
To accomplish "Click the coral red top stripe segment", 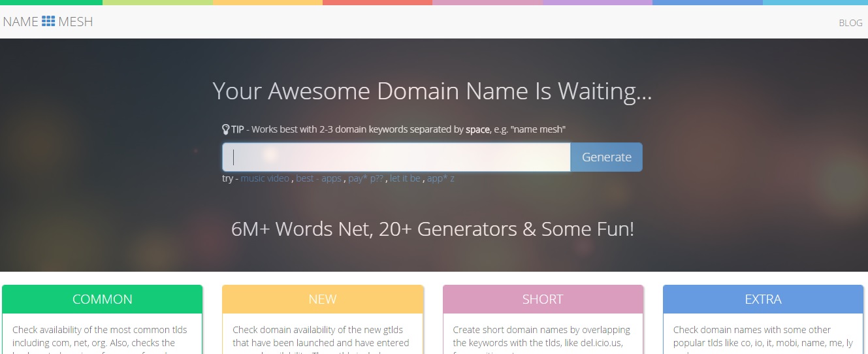I will pyautogui.click(x=378, y=3).
